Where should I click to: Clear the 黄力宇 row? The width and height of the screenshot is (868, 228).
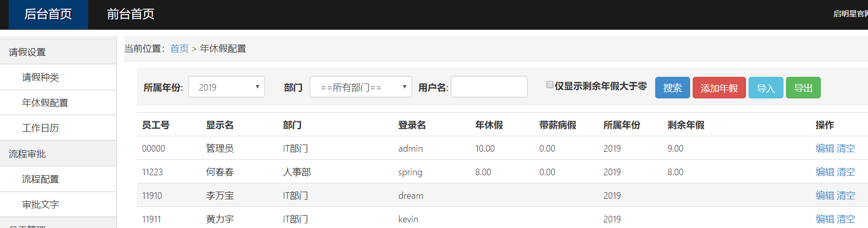846,219
